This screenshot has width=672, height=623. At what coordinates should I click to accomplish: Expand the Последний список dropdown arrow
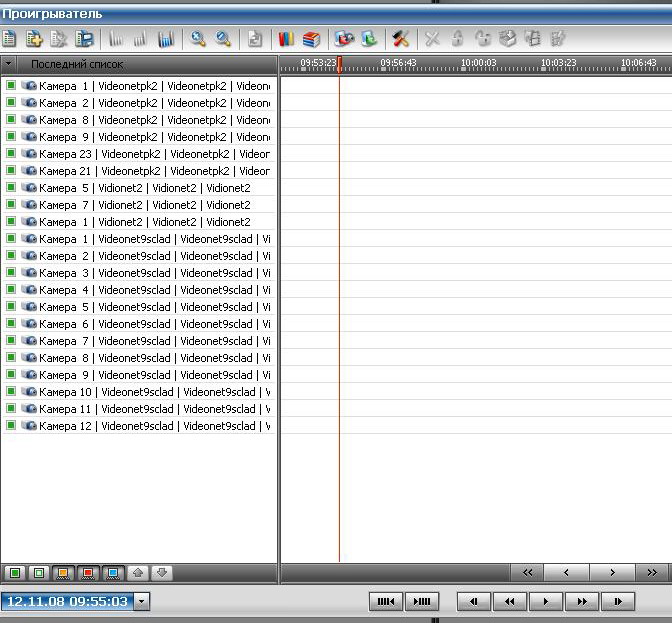[9, 64]
